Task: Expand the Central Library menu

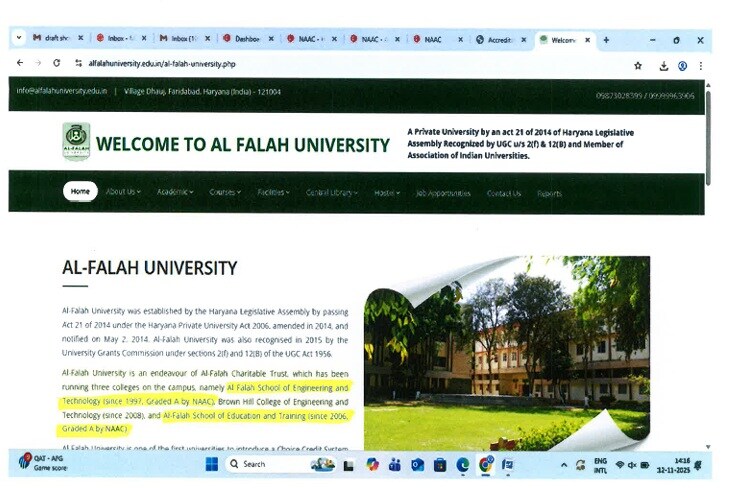Action: 332,193
